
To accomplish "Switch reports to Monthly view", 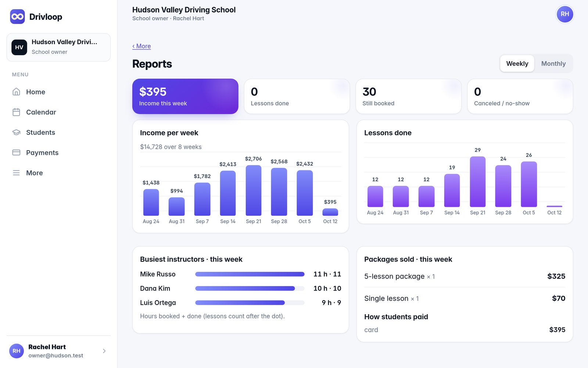I will (553, 64).
